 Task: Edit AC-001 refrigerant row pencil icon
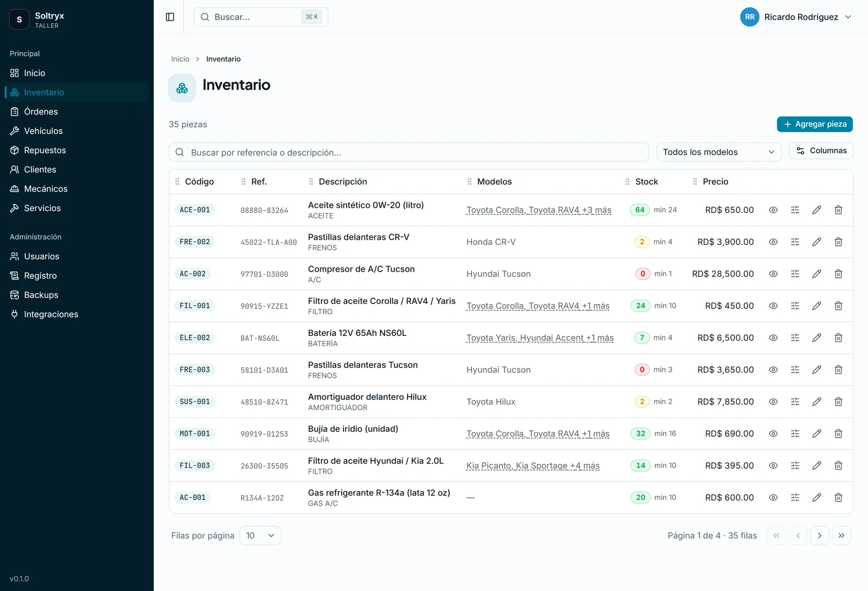pos(816,498)
